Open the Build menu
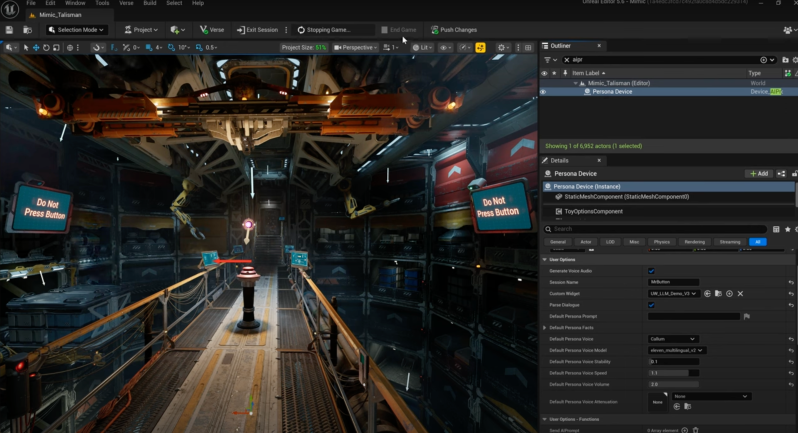798x433 pixels. coord(150,3)
